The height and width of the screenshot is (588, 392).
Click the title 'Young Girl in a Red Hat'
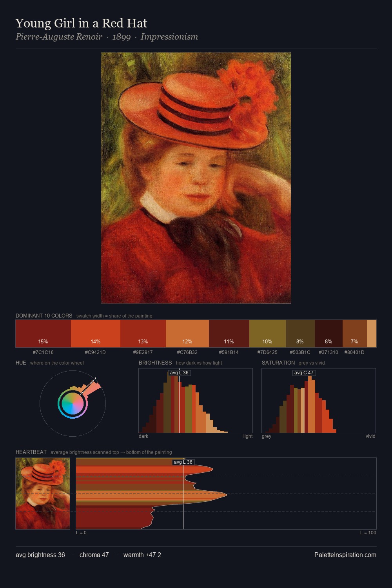[82, 24]
